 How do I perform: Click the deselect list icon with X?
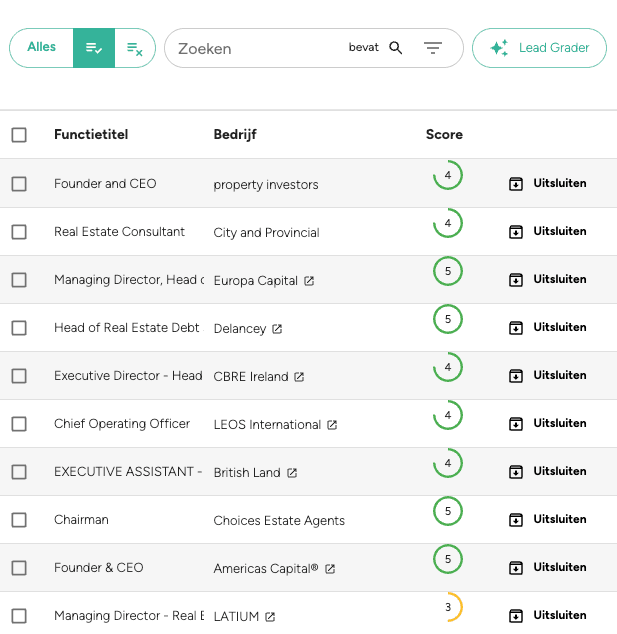[x=135, y=48]
